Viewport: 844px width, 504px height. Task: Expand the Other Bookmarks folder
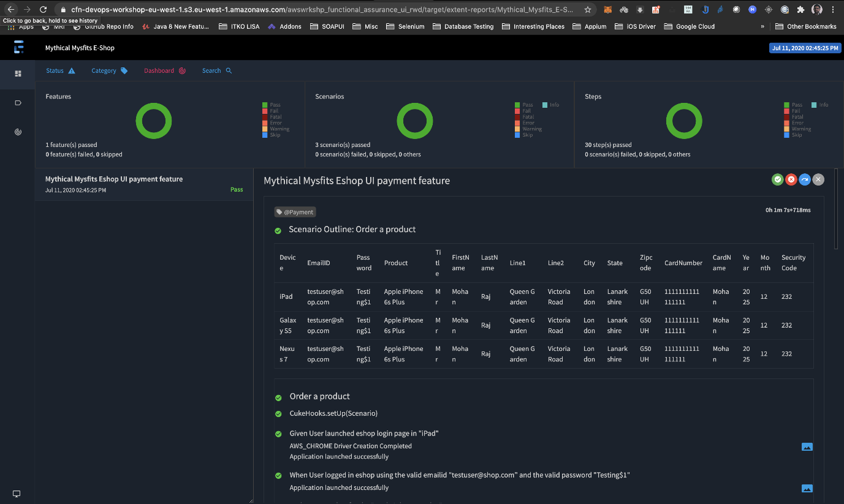click(x=805, y=26)
